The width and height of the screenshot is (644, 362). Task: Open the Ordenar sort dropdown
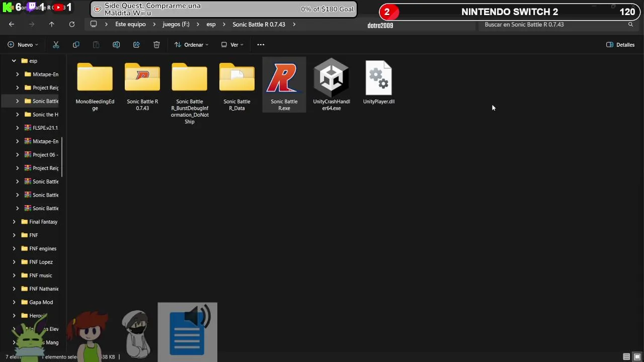coord(191,45)
